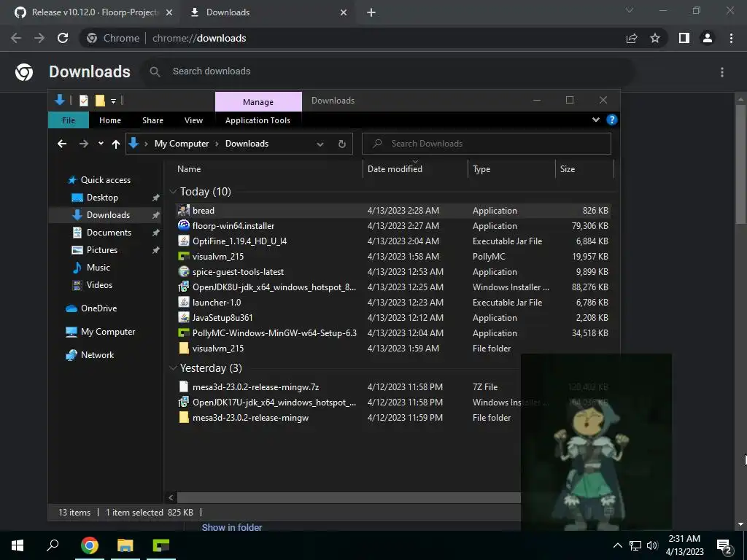Click the bread application file icon
The width and height of the screenshot is (747, 560).
click(183, 211)
